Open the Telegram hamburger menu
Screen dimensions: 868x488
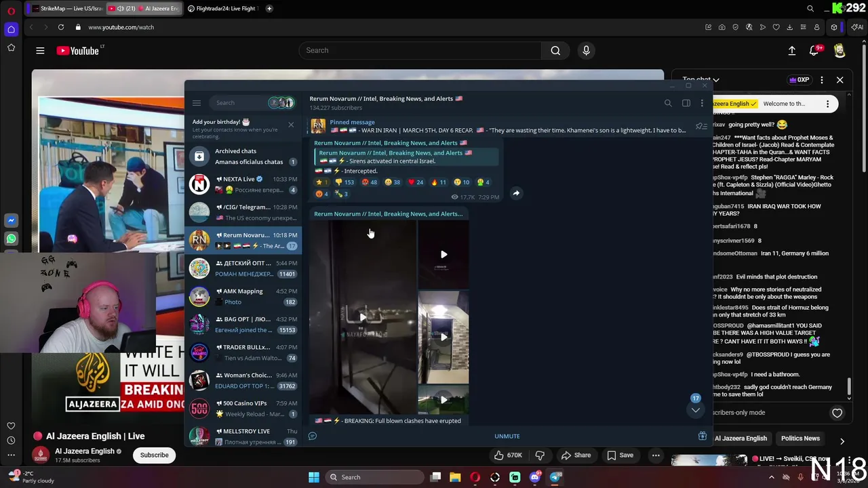click(x=197, y=103)
